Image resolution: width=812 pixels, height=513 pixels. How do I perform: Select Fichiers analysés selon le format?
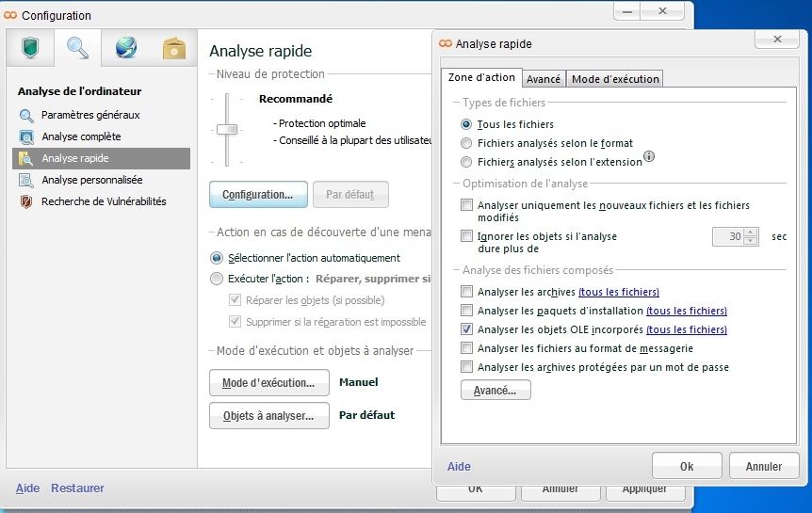click(466, 143)
